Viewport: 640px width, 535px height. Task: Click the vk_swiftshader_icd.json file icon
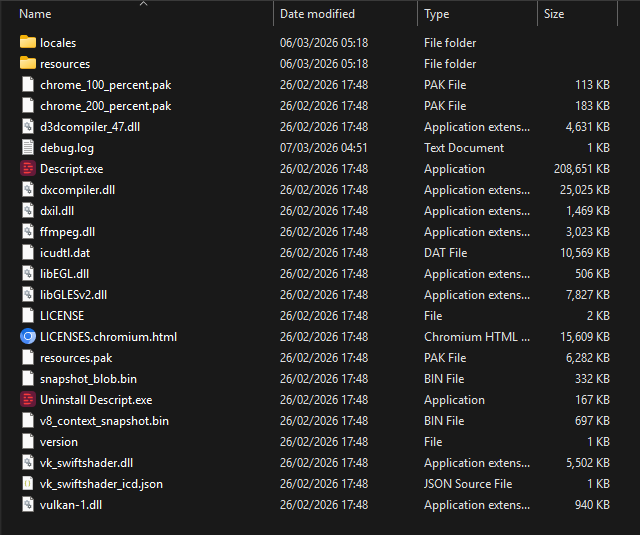coord(28,484)
